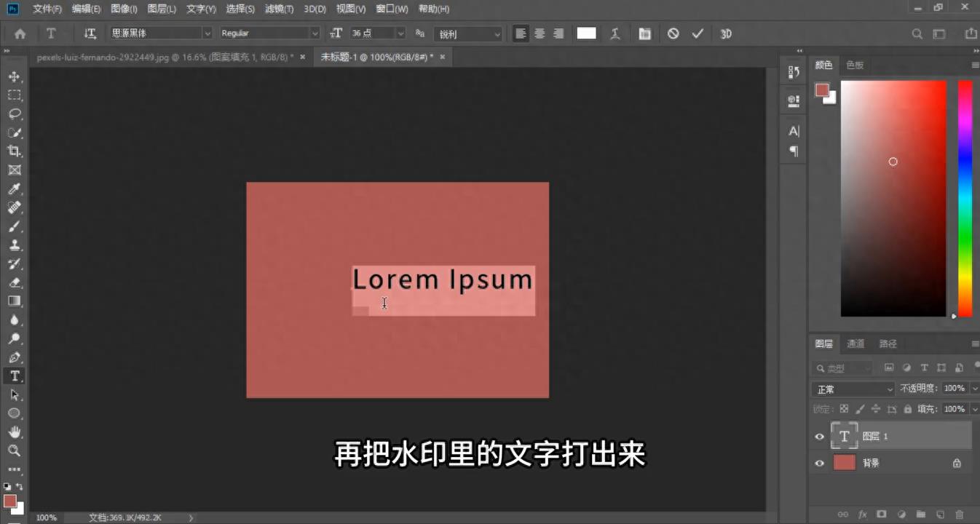
Task: Select the Rectangular Marquee tool
Action: click(14, 95)
